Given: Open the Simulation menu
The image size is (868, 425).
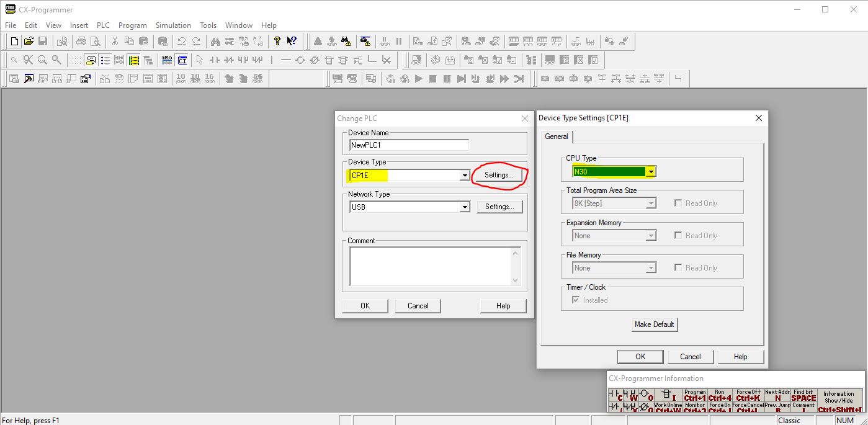Looking at the screenshot, I should (173, 25).
